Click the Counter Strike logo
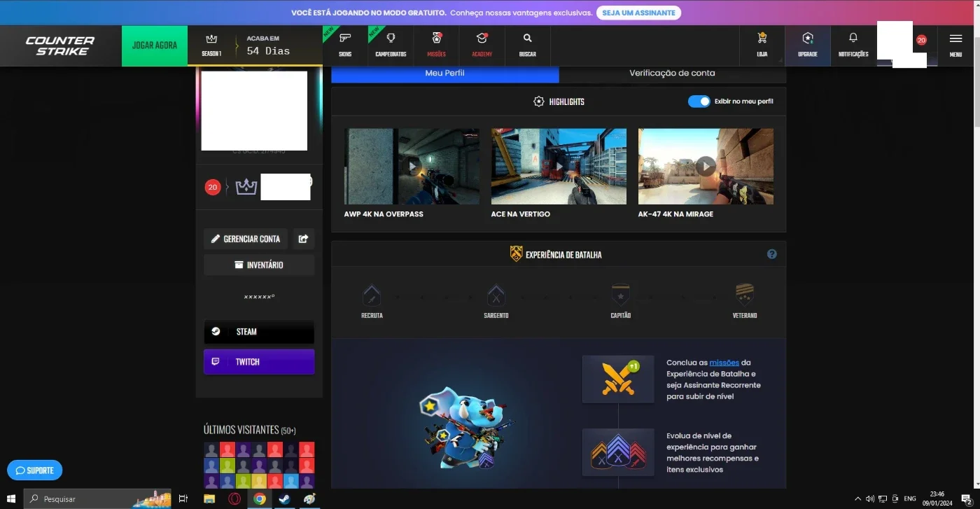The image size is (980, 509). 60,46
